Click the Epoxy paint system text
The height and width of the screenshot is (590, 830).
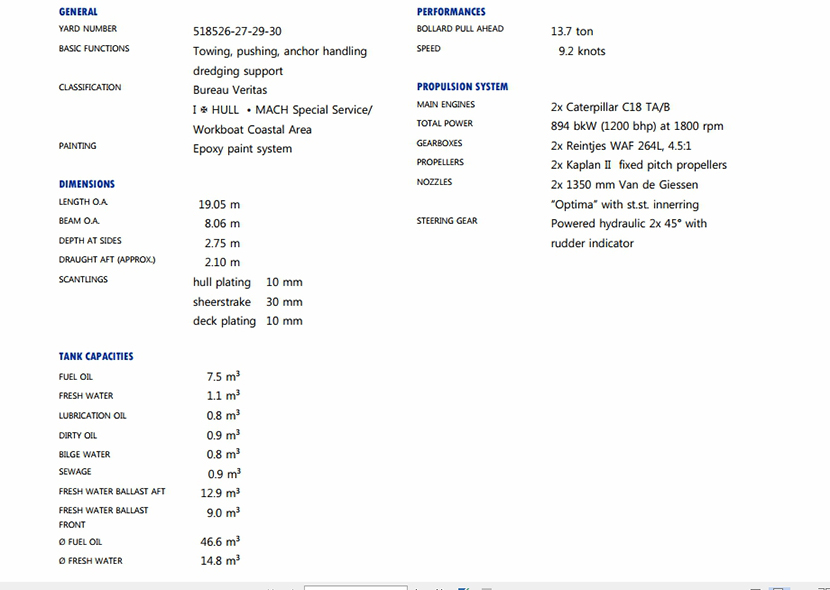coord(242,149)
